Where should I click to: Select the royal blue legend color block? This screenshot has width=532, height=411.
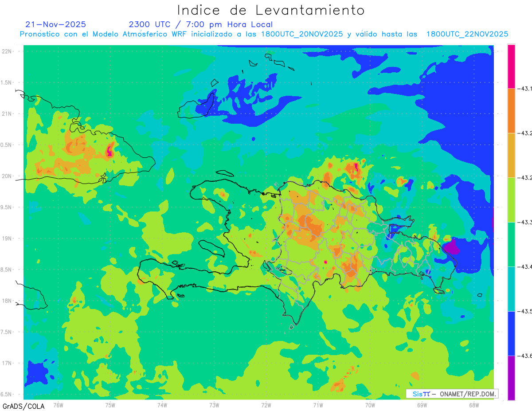tap(511, 333)
